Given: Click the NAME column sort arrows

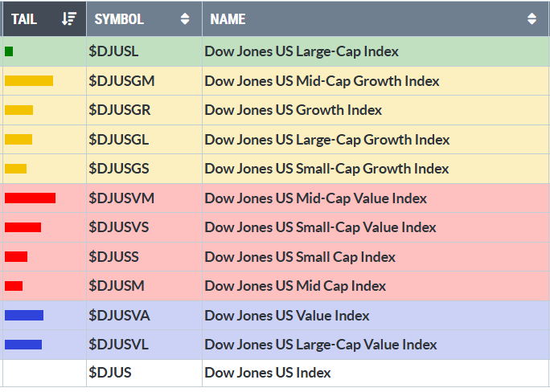Looking at the screenshot, I should pos(532,18).
